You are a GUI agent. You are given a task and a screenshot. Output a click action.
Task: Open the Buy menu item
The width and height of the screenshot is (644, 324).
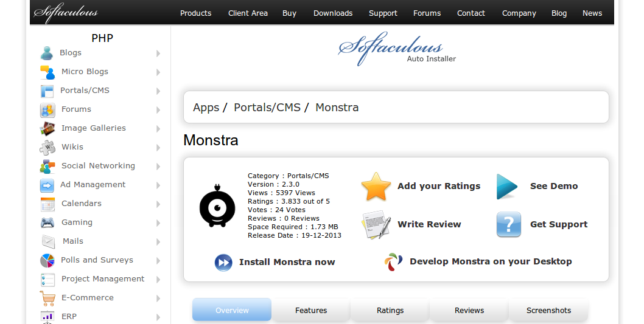(290, 13)
